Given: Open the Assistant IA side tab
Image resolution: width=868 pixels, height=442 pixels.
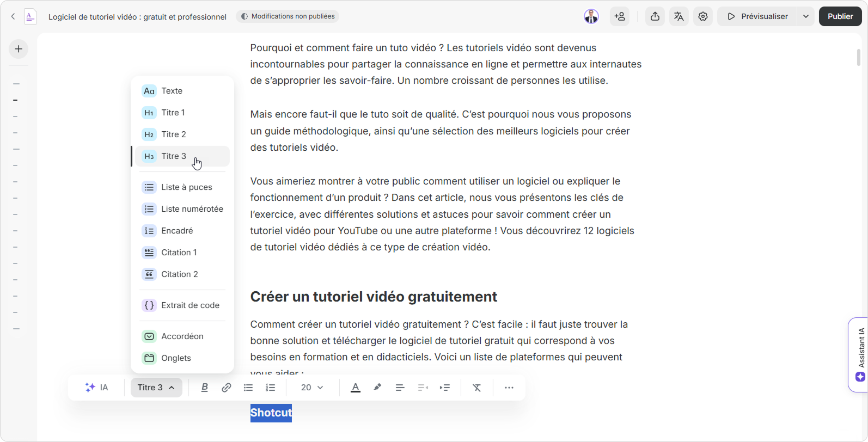Looking at the screenshot, I should [860, 354].
